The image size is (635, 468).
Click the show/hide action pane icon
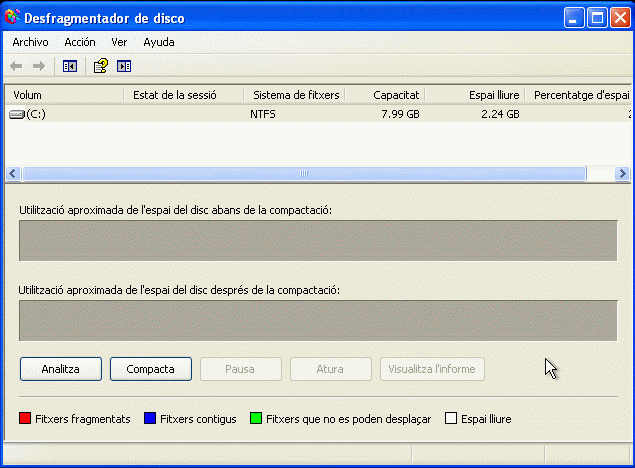pyautogui.click(x=124, y=66)
